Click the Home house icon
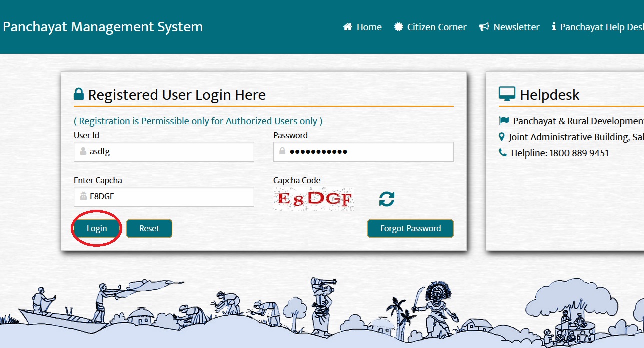Viewport: 644px width, 348px height. point(347,27)
